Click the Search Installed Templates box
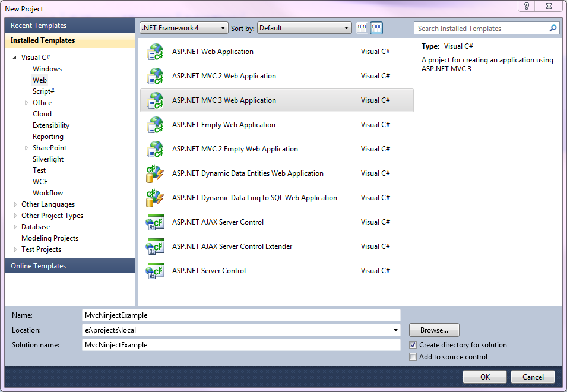This screenshot has height=392, width=567. tap(487, 28)
